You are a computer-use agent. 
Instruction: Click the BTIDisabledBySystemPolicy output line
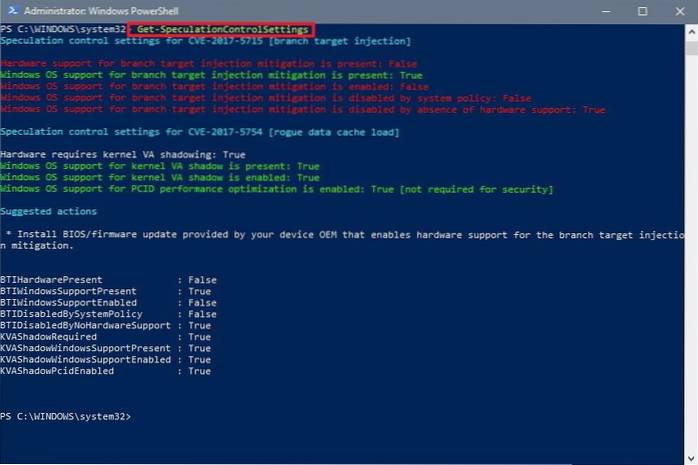coord(108,314)
